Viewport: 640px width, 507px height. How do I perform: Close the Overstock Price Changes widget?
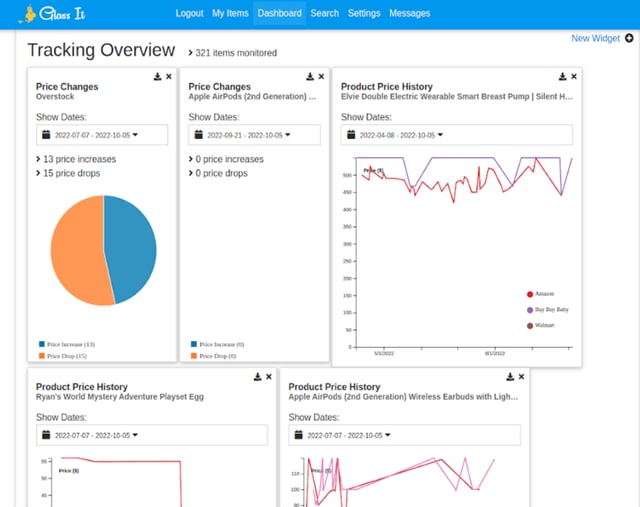click(169, 76)
